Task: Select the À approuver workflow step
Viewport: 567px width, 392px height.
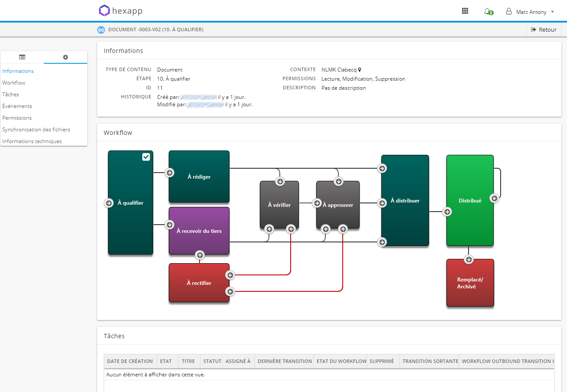Action: [x=338, y=205]
